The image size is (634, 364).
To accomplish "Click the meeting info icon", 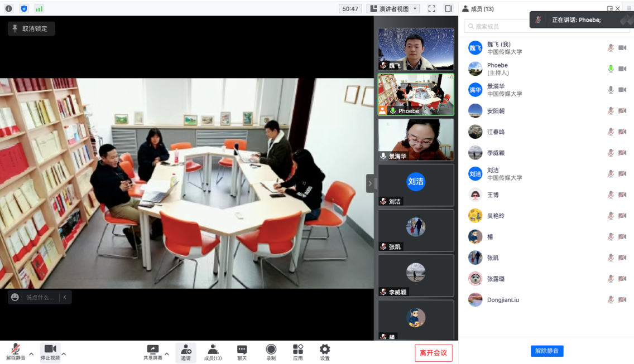I will [8, 9].
